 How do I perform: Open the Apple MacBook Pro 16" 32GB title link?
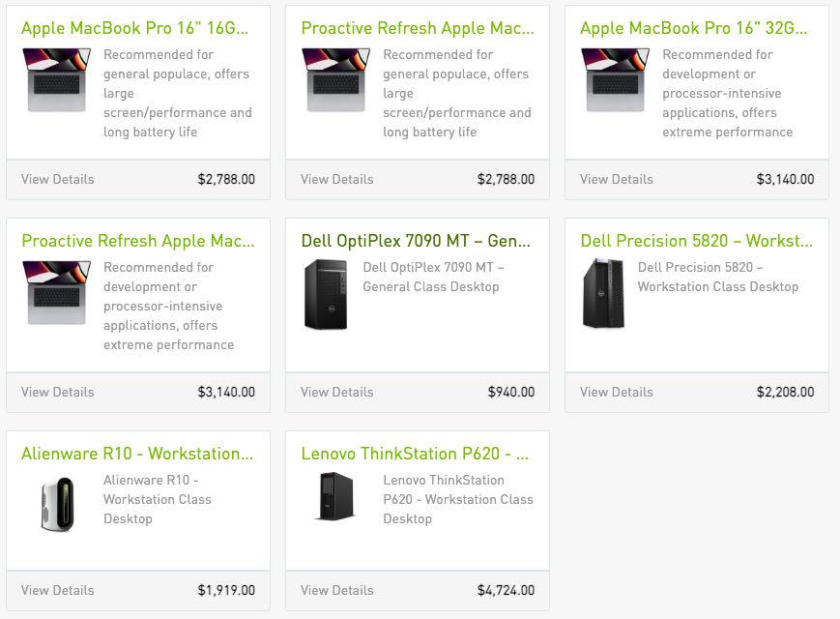(693, 28)
